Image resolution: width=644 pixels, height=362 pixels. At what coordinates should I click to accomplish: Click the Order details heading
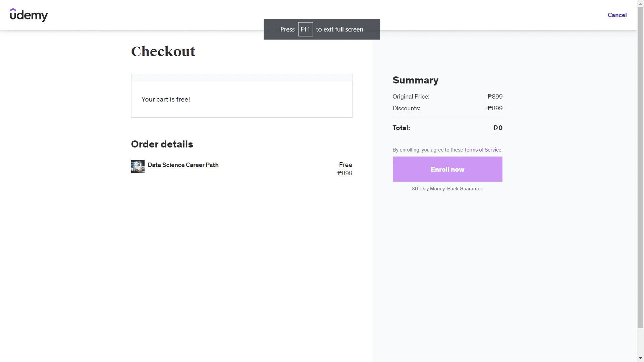pos(162,144)
